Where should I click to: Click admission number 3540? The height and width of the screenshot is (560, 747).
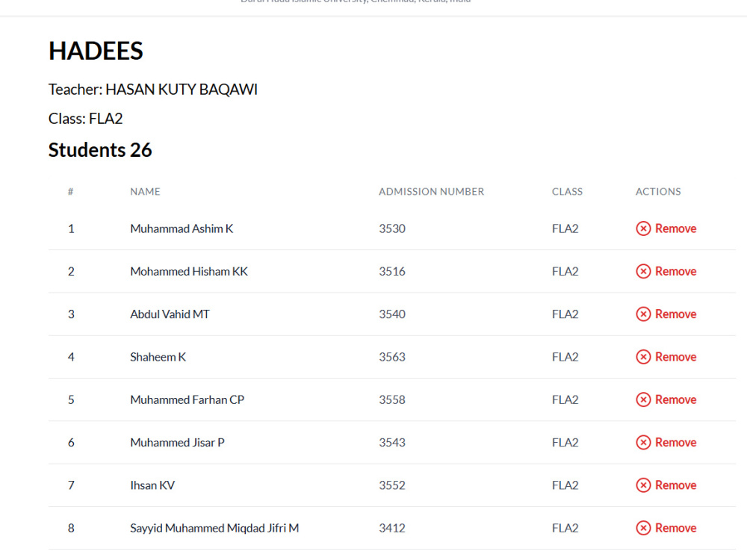click(x=392, y=314)
